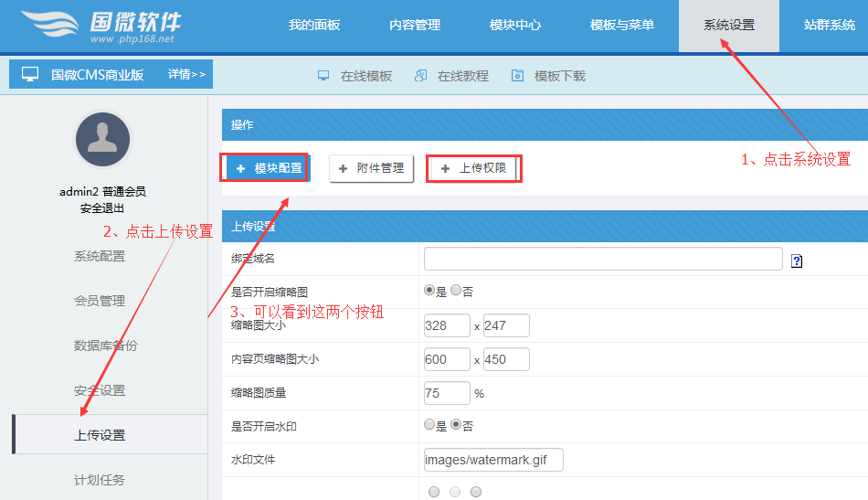Image resolution: width=868 pixels, height=500 pixels.
Task: Click the 模块配置 button
Action: 268,168
